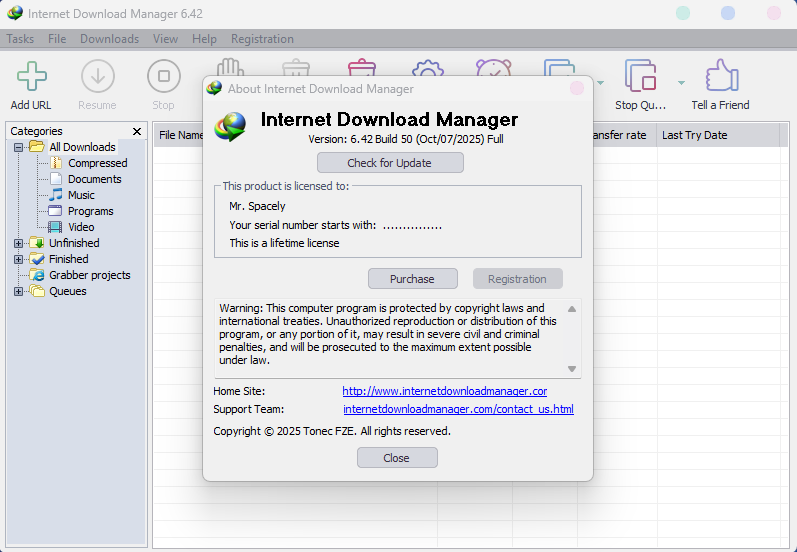Viewport: 797px width, 552px height.
Task: Close the Categories panel with X
Action: click(x=137, y=131)
